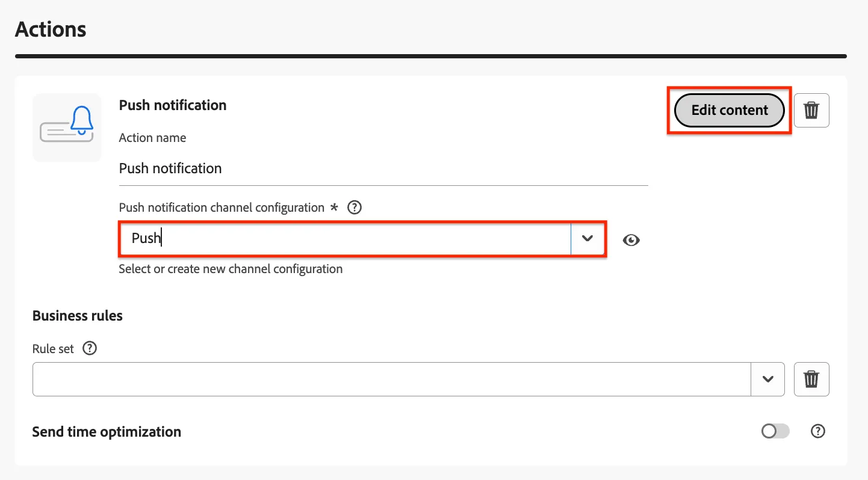This screenshot has width=868, height=480.
Task: View channel configuration details via eye icon
Action: 631,240
